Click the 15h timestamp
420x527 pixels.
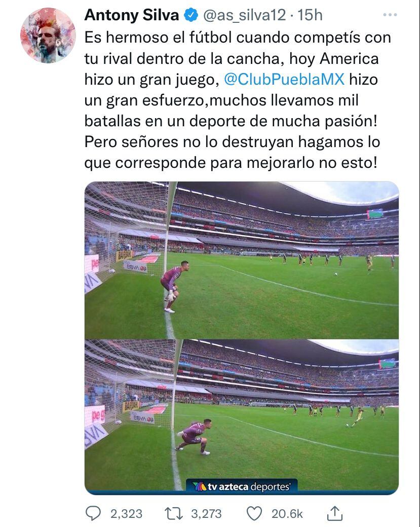tap(310, 15)
